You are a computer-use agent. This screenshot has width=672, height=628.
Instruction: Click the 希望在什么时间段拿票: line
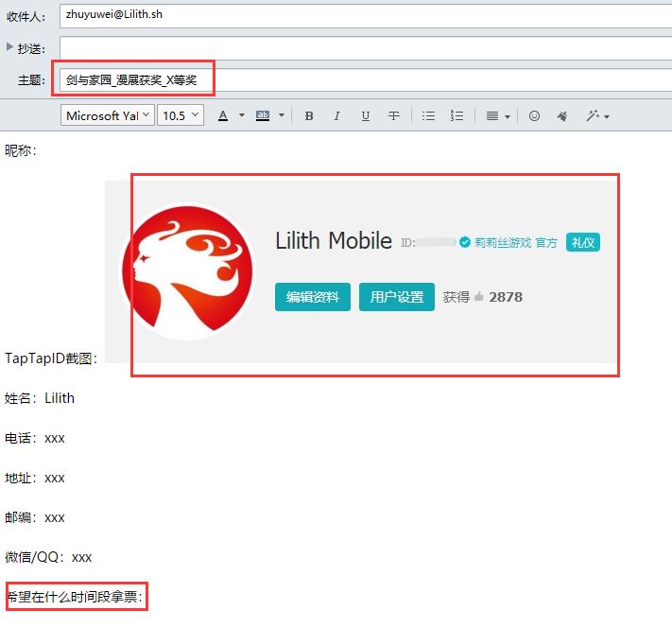pyautogui.click(x=76, y=597)
